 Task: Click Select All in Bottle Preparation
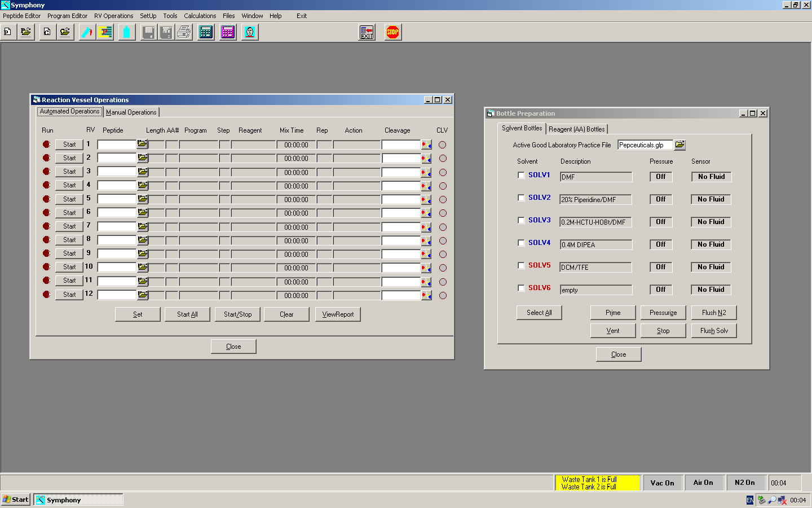[539, 312]
